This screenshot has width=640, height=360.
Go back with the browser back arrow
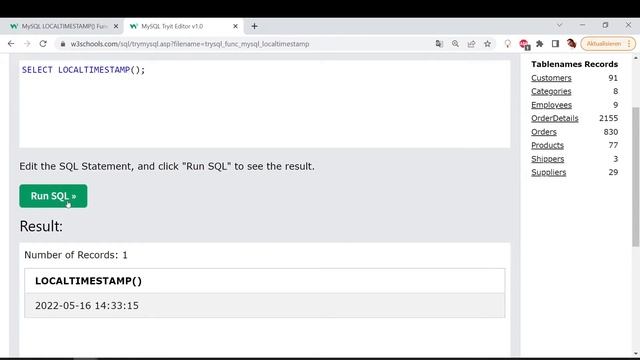(x=11, y=44)
